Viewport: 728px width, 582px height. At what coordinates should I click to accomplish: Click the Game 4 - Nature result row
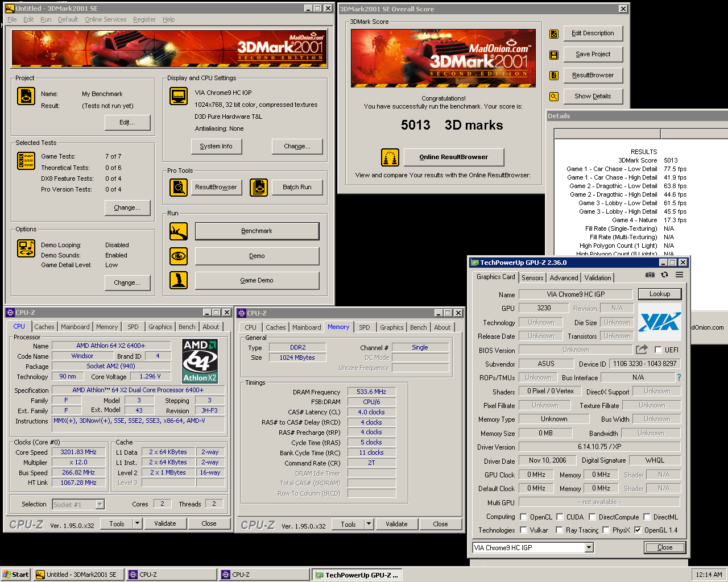[649, 220]
